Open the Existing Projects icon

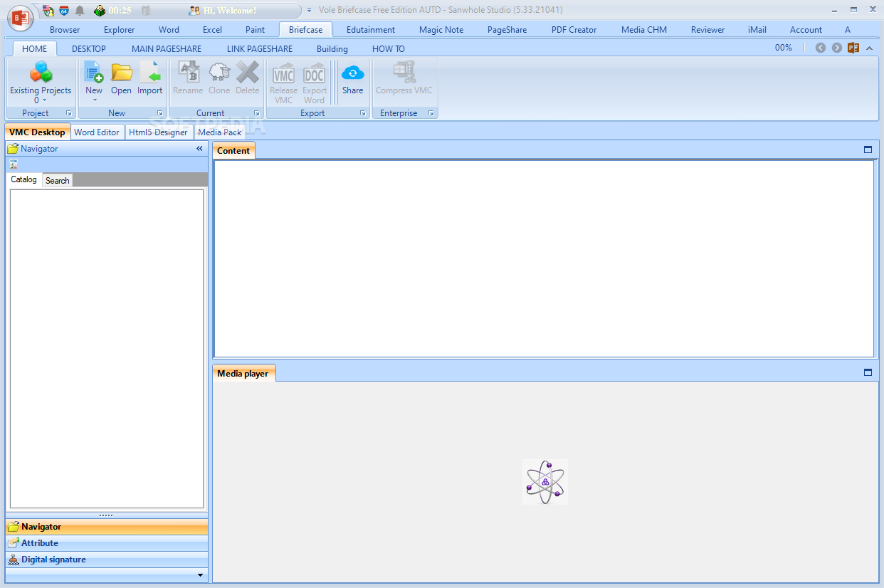point(41,72)
